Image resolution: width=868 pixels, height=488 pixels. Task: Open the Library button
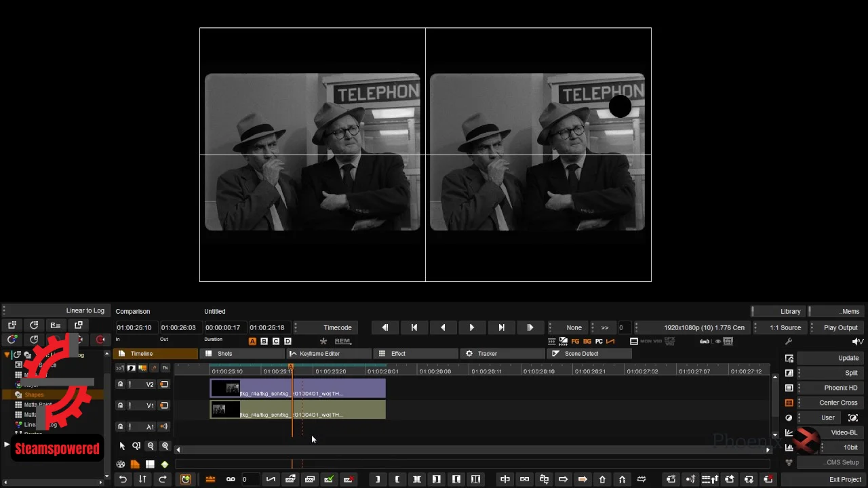[779, 311]
